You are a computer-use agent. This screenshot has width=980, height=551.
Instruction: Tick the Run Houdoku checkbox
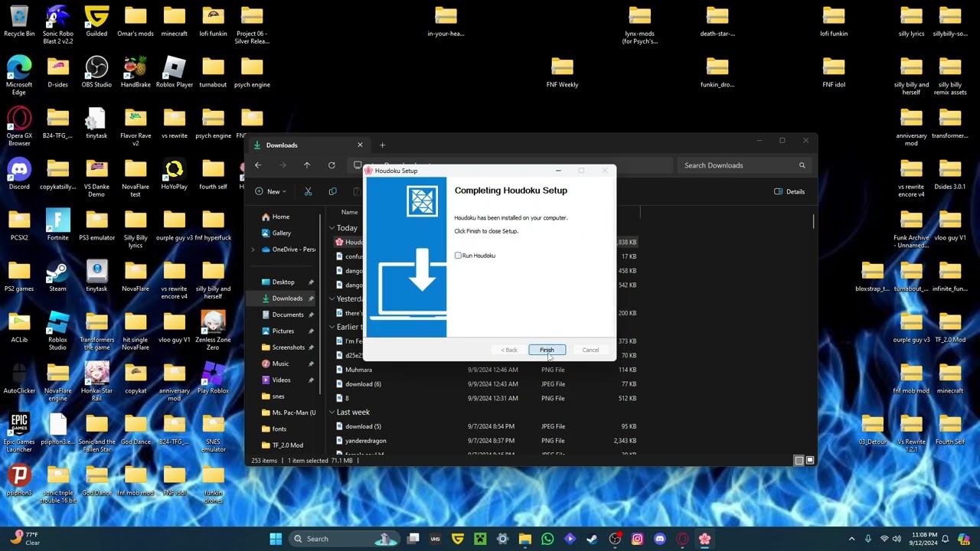[458, 256]
